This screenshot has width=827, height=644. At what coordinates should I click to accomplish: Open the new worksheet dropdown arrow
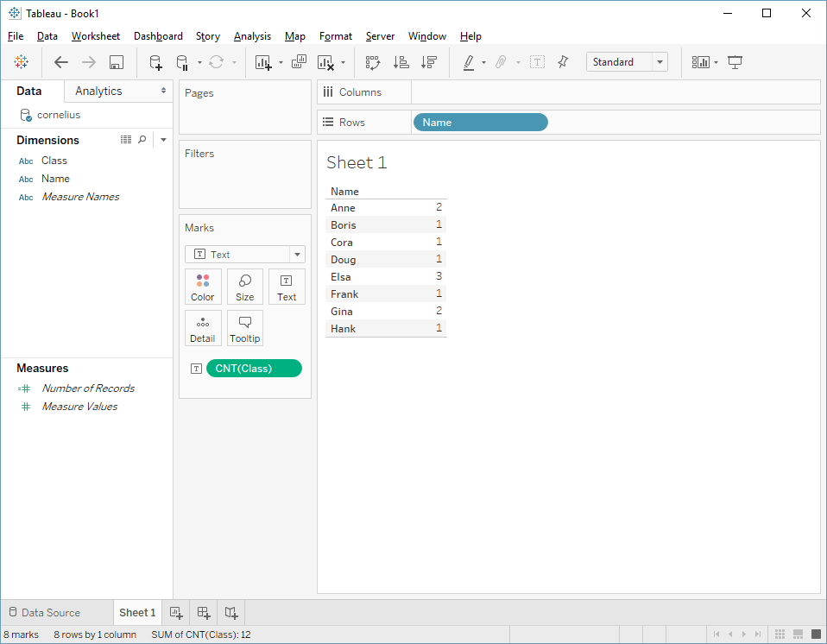(281, 62)
